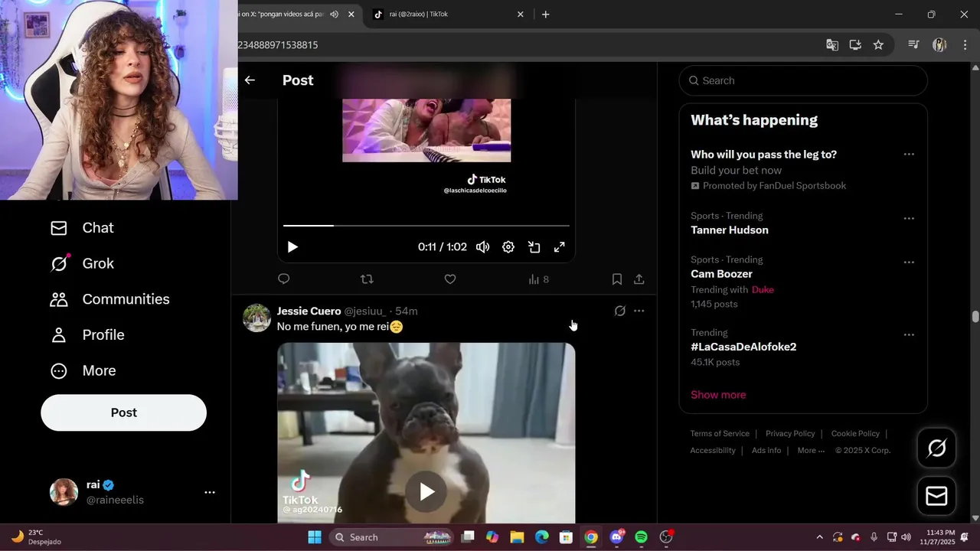
Task: Open the floating Messages envelope button
Action: tap(936, 496)
